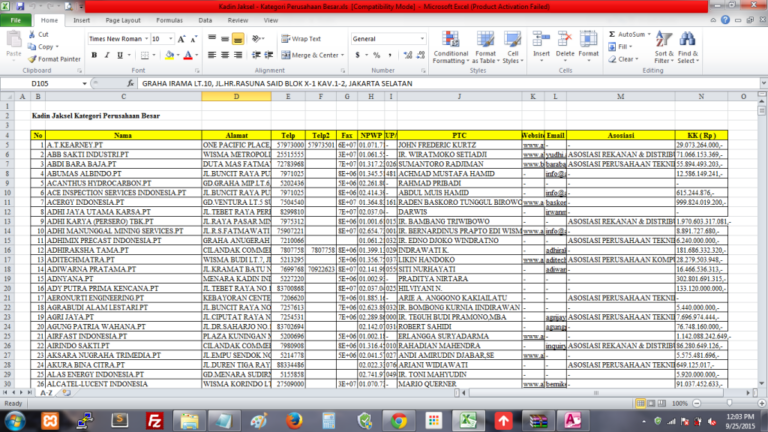Viewport: 768px width, 432px height.
Task: Adjust the zoom slider handle
Action: pos(730,403)
